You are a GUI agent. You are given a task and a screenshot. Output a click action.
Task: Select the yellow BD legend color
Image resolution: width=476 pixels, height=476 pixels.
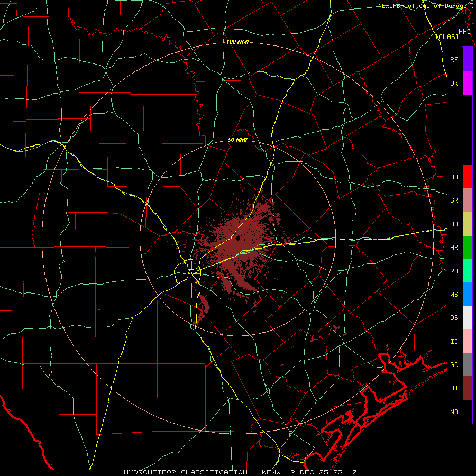(x=467, y=224)
